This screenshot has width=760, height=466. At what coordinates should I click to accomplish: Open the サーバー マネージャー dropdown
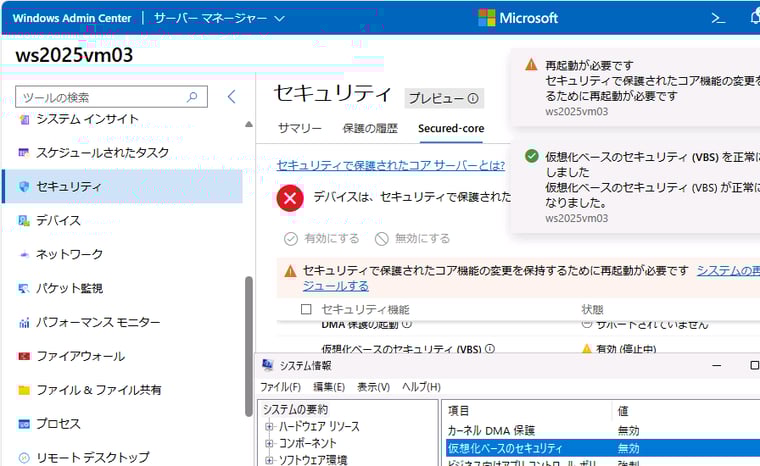(220, 18)
